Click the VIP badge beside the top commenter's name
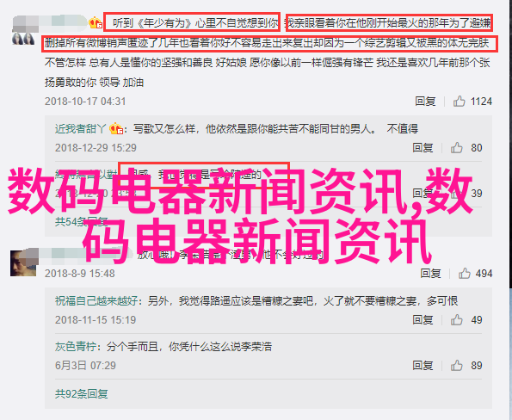The width and height of the screenshot is (512, 420). click(96, 22)
